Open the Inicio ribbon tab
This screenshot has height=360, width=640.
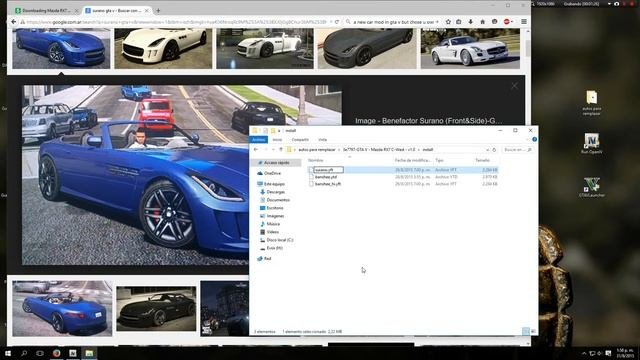click(x=277, y=140)
